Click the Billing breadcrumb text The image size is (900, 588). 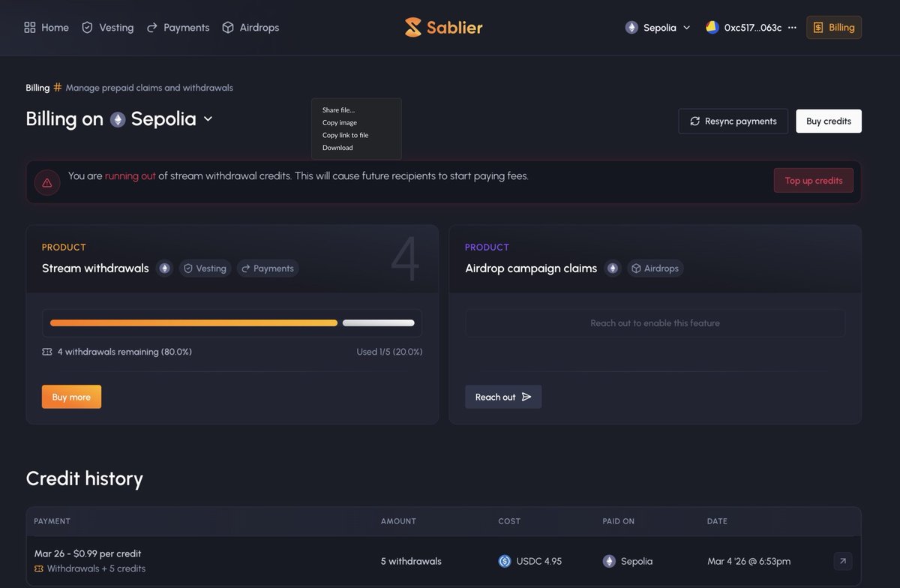[x=37, y=88]
